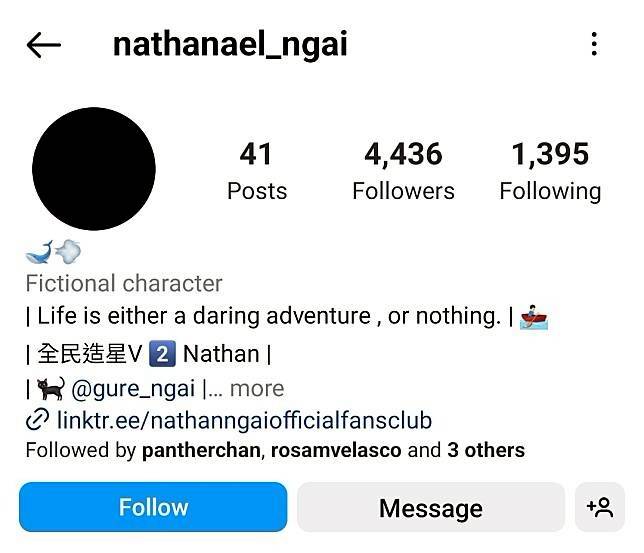Open rosamvelasco in the followed-by line
This screenshot has height=553, width=644.
click(336, 450)
